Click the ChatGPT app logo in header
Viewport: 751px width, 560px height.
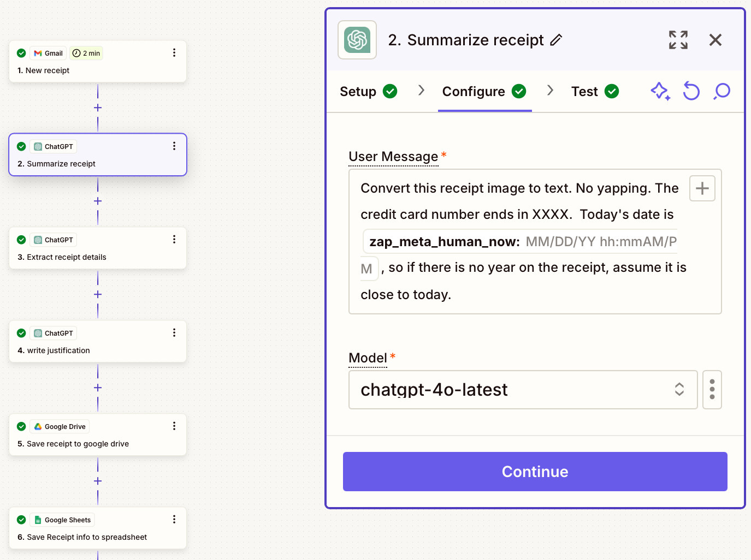point(357,40)
